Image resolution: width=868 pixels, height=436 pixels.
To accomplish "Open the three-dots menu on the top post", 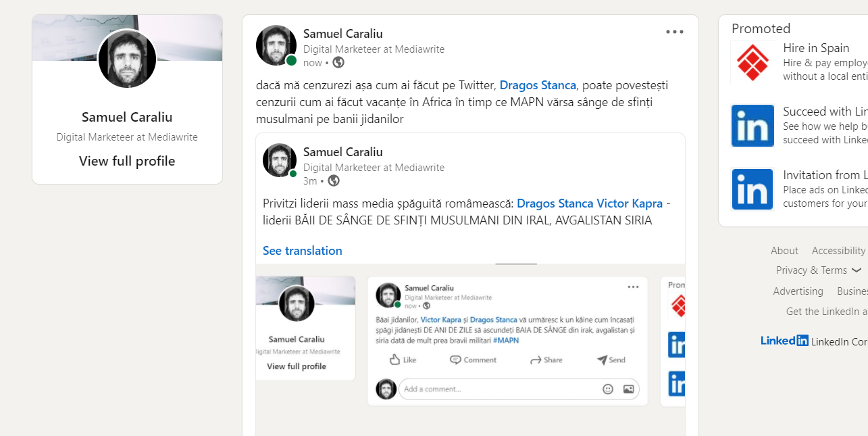I will tap(674, 32).
